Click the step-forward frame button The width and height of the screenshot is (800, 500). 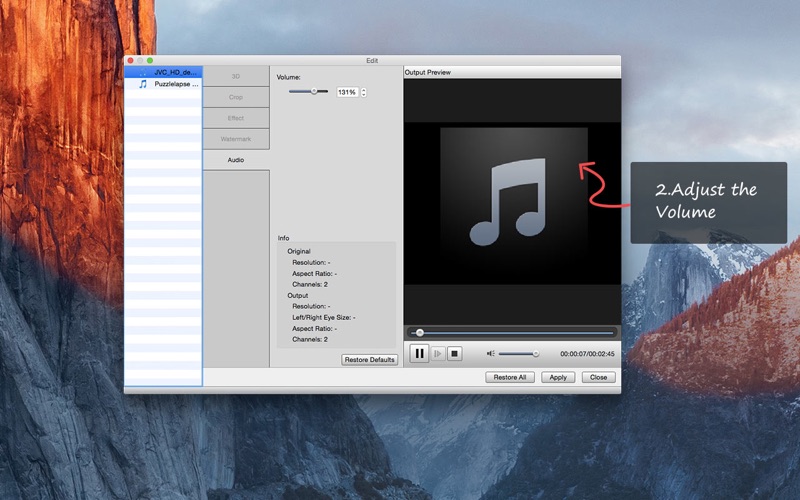pos(437,353)
